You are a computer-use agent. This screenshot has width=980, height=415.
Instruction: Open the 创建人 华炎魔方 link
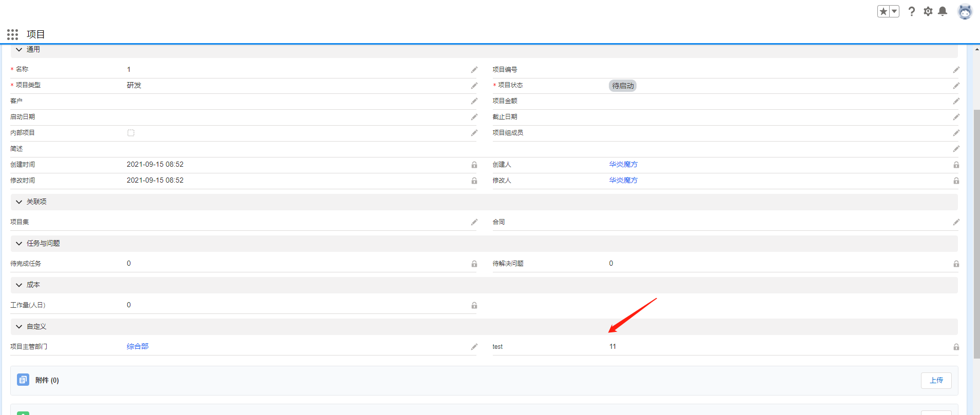tap(623, 165)
